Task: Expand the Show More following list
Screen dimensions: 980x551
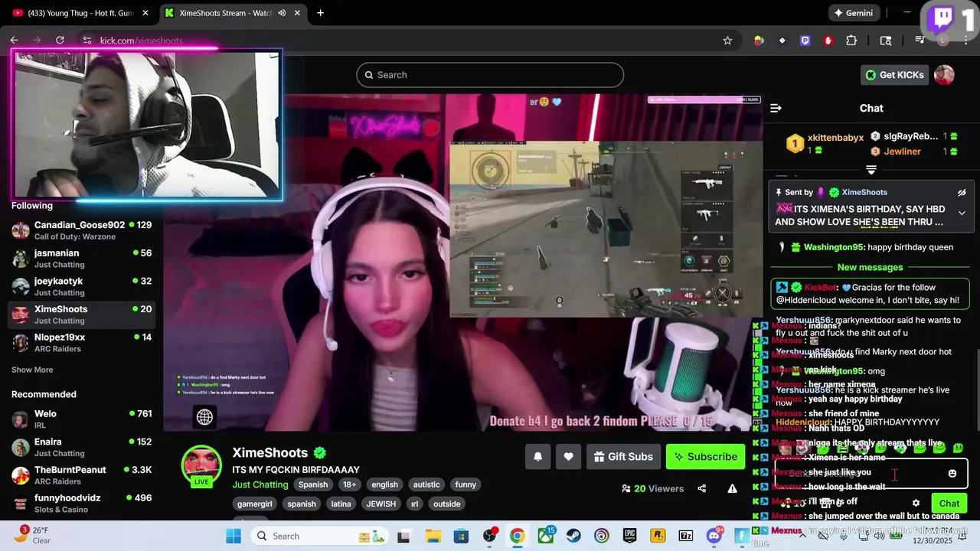Action: [x=32, y=370]
